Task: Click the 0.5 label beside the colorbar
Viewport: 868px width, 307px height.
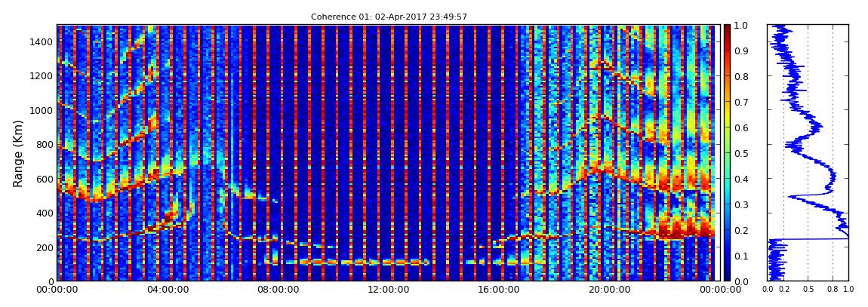Action: 741,153
